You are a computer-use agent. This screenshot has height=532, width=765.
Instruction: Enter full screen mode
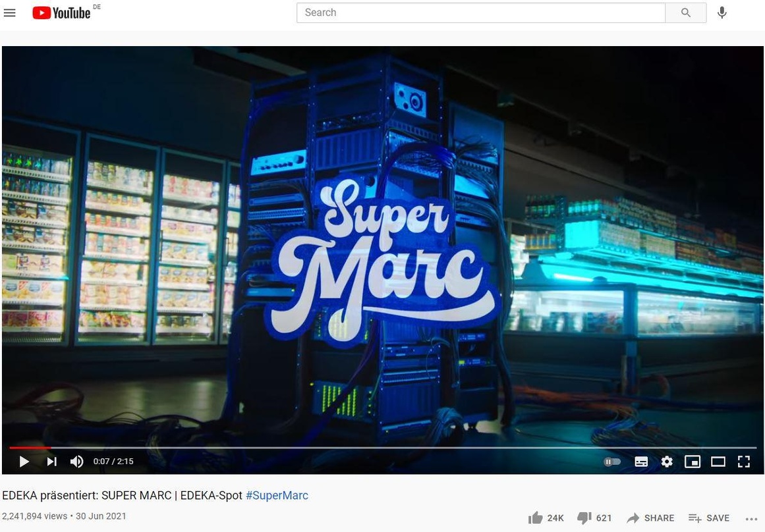tap(743, 462)
